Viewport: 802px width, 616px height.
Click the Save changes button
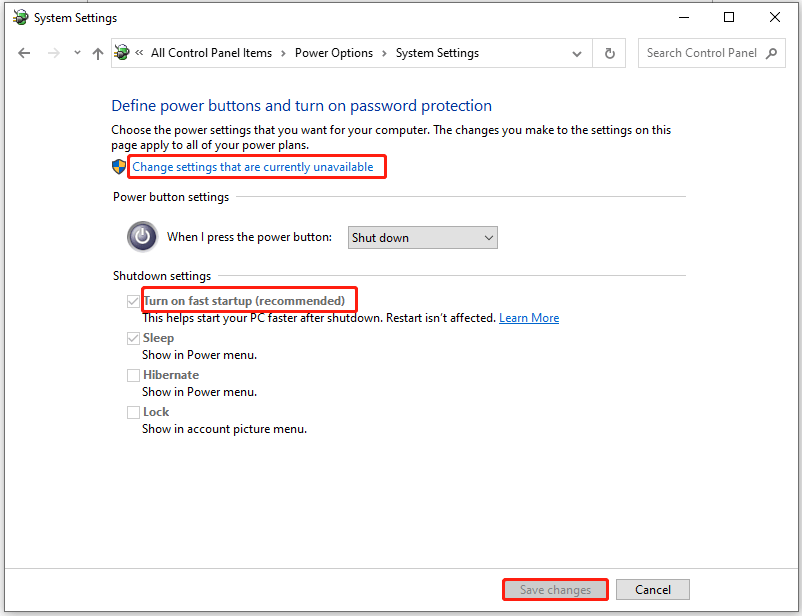555,589
